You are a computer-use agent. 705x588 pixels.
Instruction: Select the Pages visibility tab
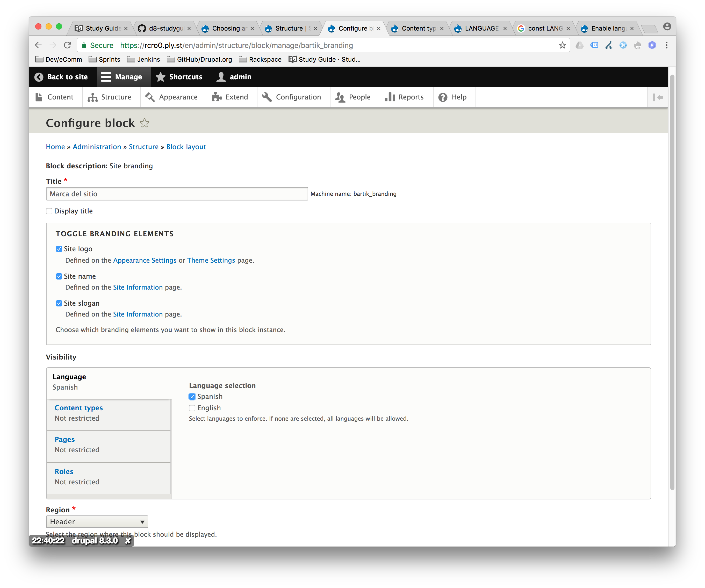[x=109, y=447]
